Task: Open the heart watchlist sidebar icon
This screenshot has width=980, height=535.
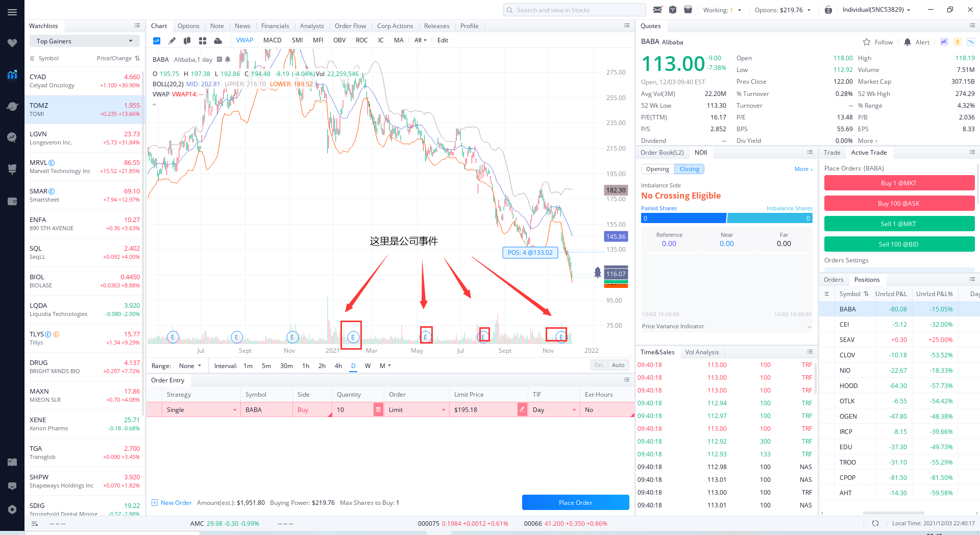Action: [x=12, y=43]
